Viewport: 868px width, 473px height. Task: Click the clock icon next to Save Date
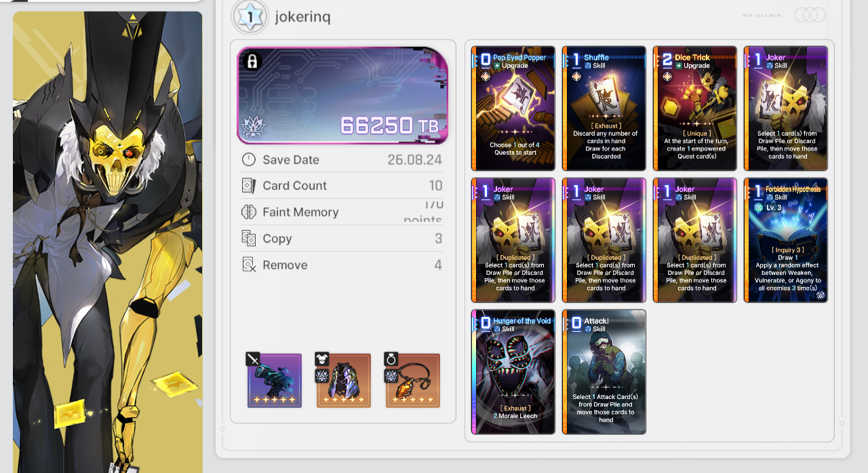click(x=249, y=159)
